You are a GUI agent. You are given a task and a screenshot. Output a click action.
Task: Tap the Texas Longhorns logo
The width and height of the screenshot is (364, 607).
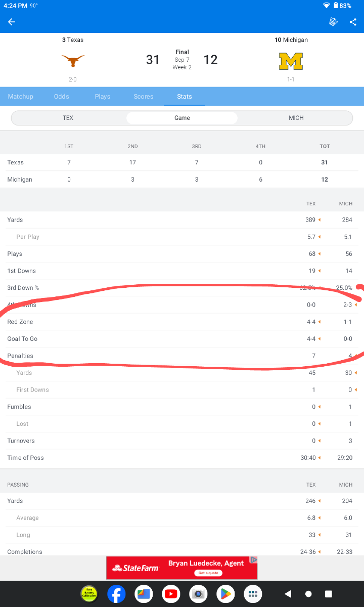point(73,61)
